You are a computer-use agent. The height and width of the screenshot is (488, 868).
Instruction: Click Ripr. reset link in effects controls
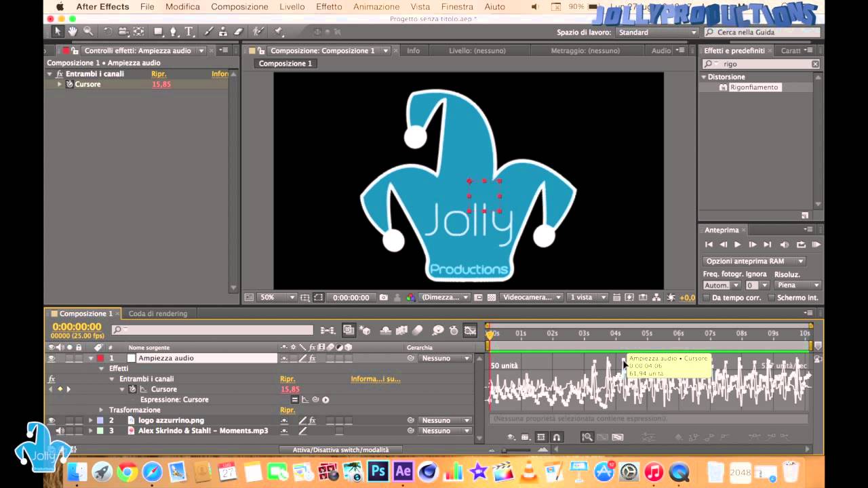[159, 74]
